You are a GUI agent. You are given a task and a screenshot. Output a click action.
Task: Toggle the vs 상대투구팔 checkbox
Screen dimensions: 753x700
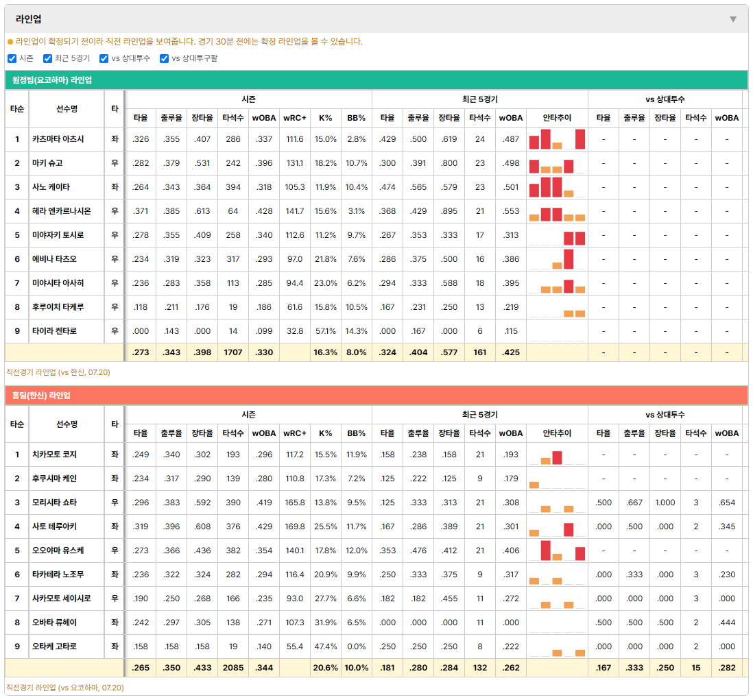tap(164, 58)
